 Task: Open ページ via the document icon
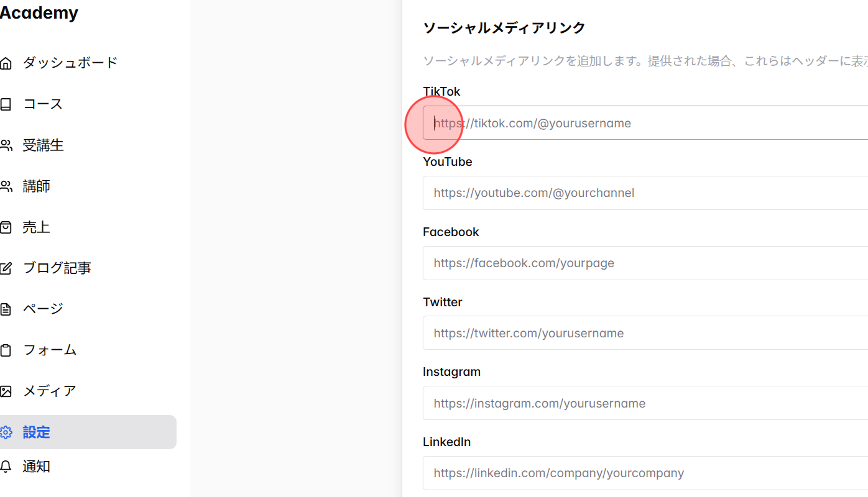[6, 308]
